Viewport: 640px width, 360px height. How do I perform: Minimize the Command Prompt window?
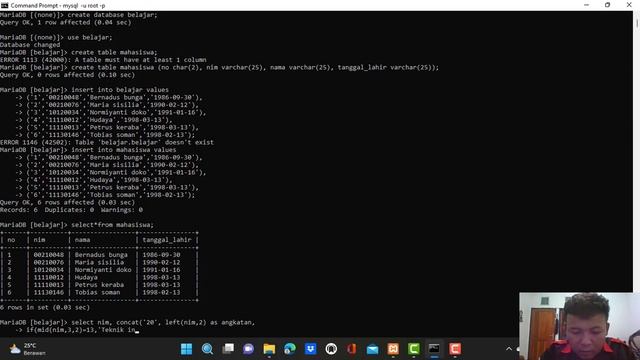pos(587,5)
